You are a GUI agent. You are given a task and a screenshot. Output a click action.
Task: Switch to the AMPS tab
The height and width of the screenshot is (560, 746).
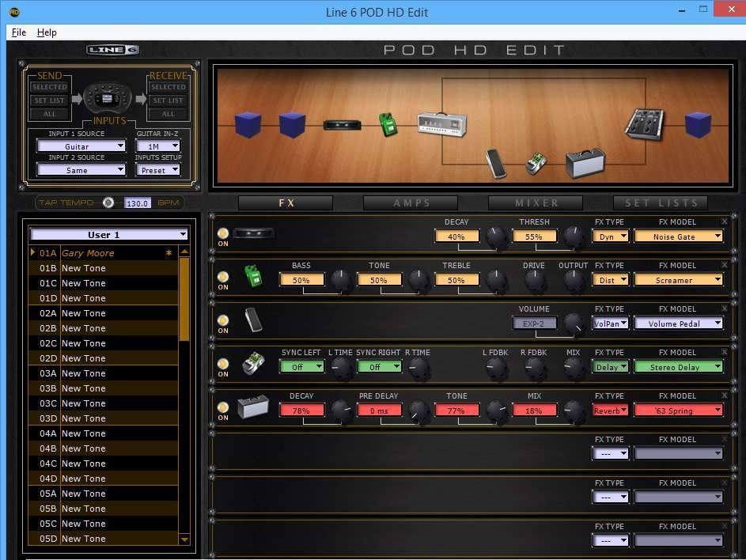coord(411,203)
